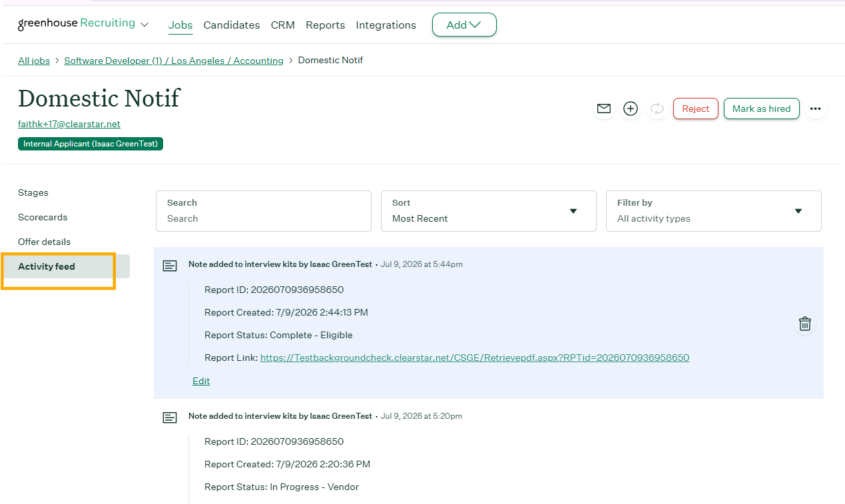The height and width of the screenshot is (504, 845).
Task: Click Edit under the 5:44pm note
Action: point(201,381)
